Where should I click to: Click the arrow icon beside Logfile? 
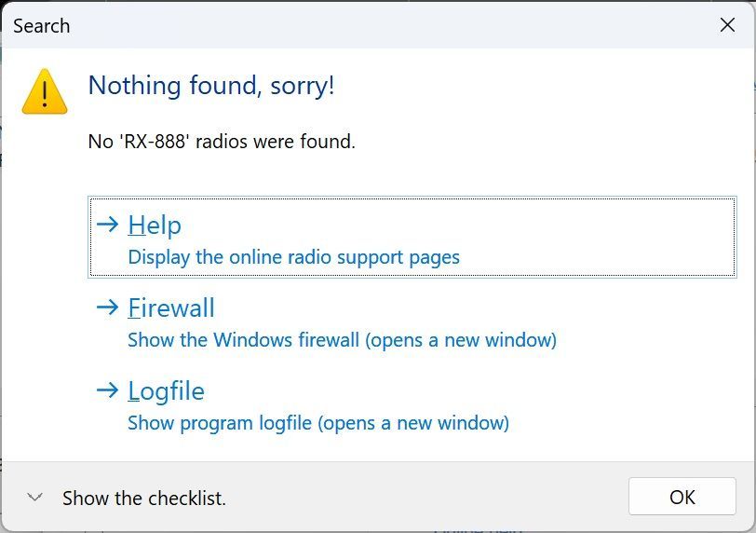point(108,389)
